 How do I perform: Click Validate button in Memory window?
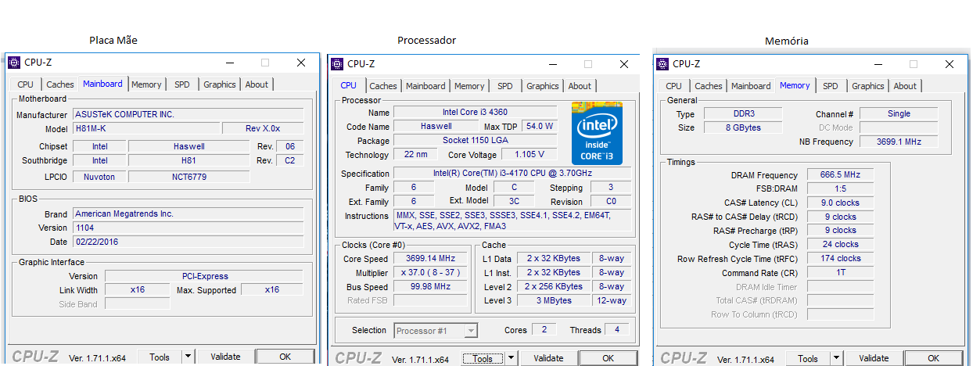(x=874, y=358)
